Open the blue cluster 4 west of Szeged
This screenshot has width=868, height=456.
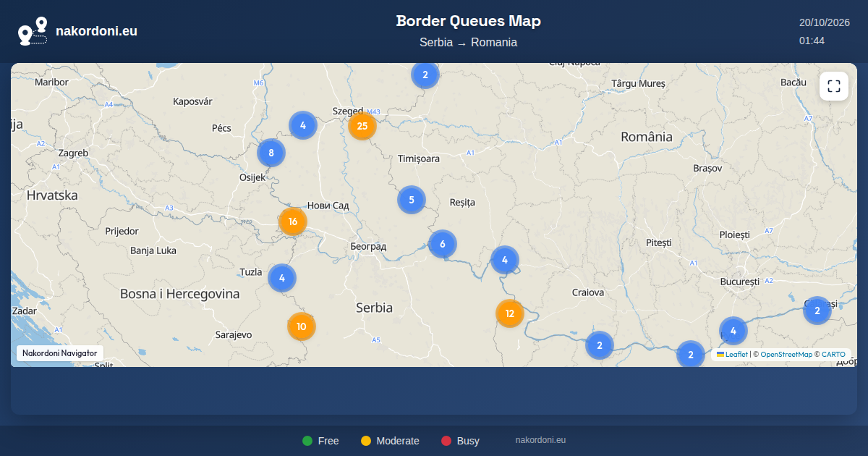[303, 125]
